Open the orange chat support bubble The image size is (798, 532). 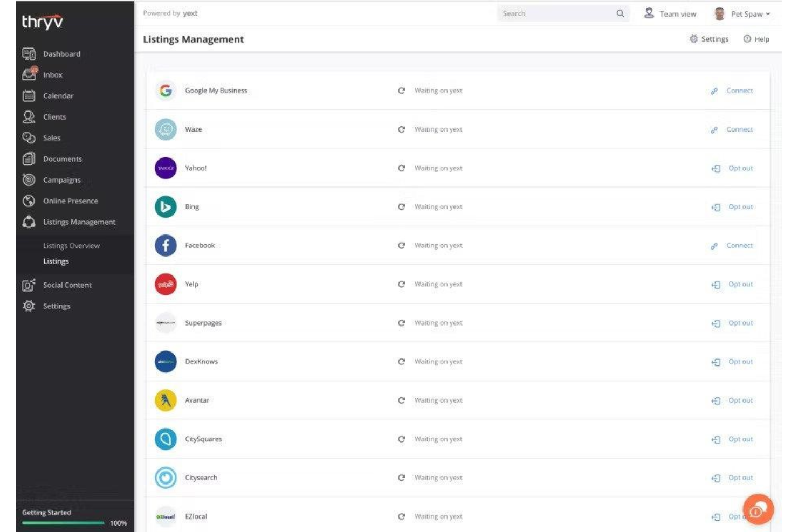[x=758, y=509]
